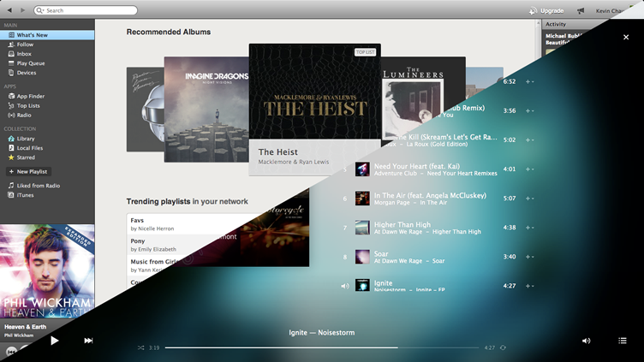Go to Devices in the sidebar

[x=26, y=73]
